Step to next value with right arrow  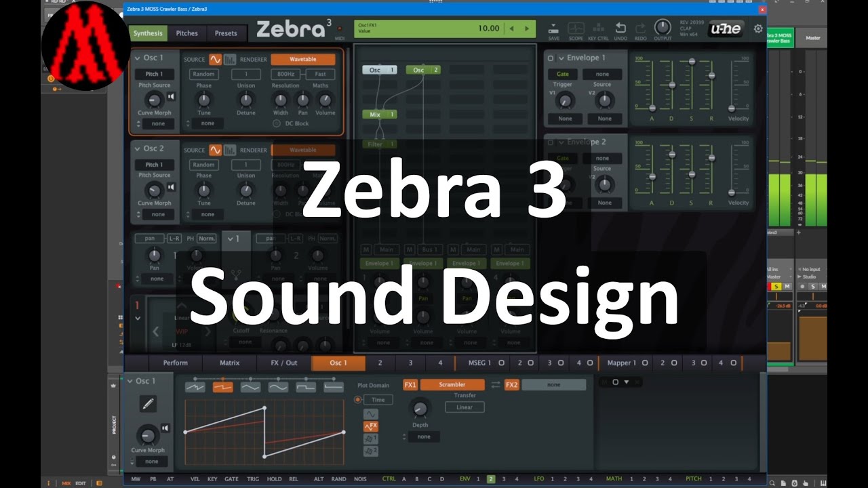(x=527, y=28)
